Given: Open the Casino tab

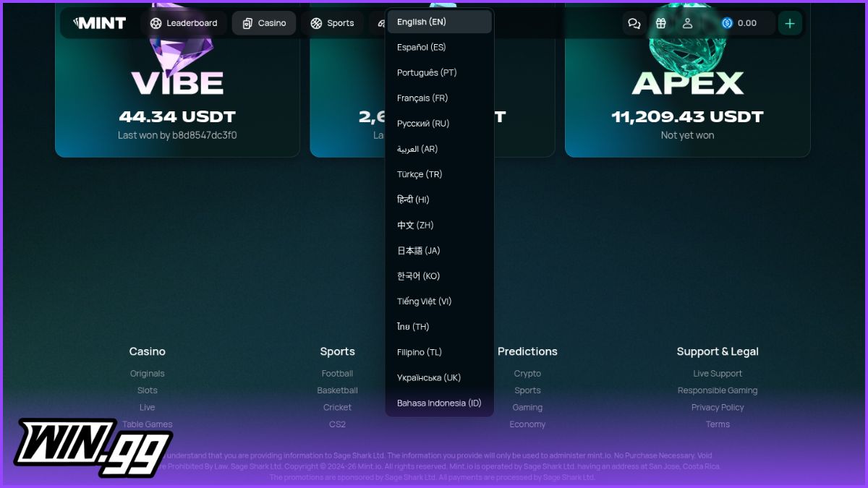Looking at the screenshot, I should pos(264,23).
